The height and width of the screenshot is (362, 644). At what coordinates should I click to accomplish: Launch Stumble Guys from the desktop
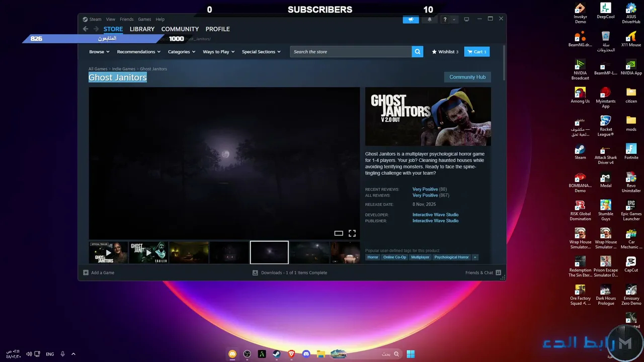pos(606,211)
